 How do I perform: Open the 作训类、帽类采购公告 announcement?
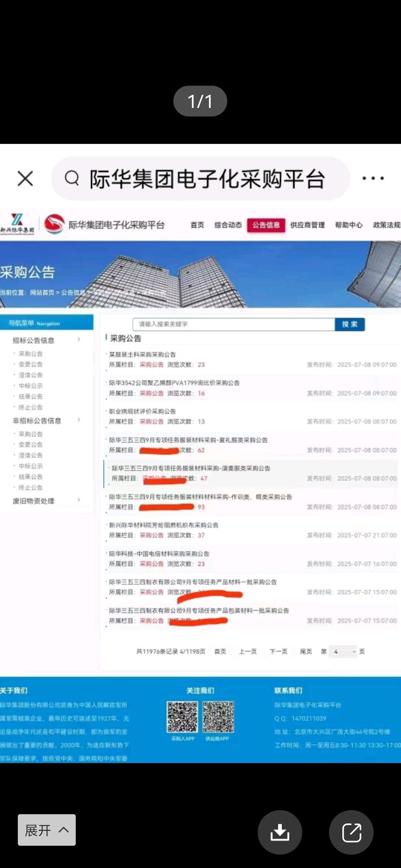tap(200, 497)
